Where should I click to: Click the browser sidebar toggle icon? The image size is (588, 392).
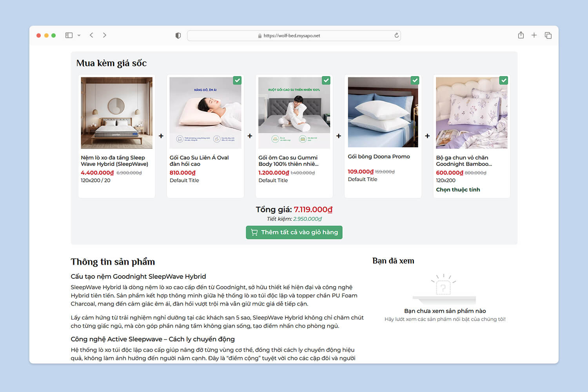(69, 35)
